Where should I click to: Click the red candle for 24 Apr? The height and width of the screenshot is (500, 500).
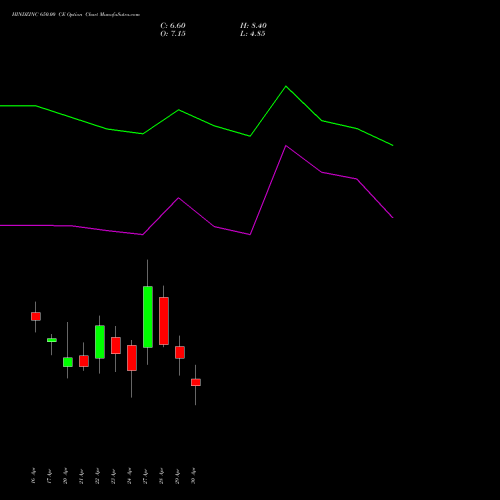pos(132,358)
